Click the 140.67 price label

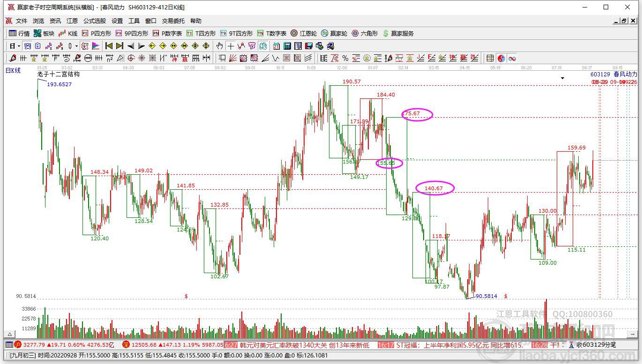(x=433, y=188)
